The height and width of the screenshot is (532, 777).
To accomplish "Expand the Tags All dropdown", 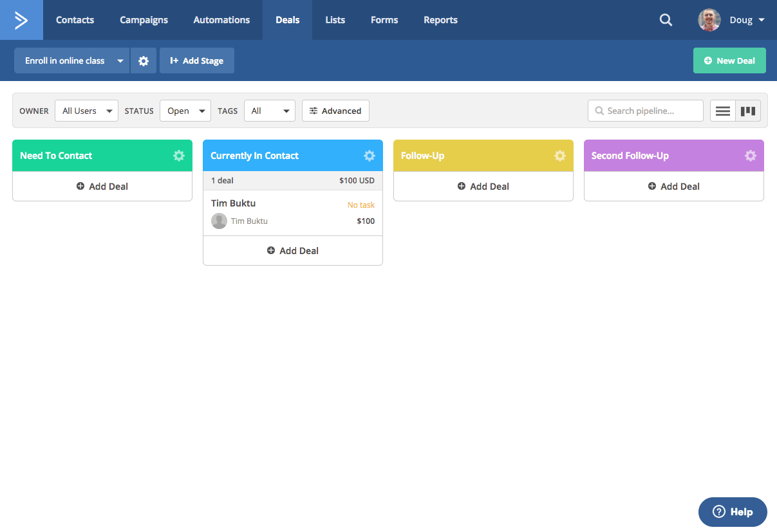I will pyautogui.click(x=269, y=111).
